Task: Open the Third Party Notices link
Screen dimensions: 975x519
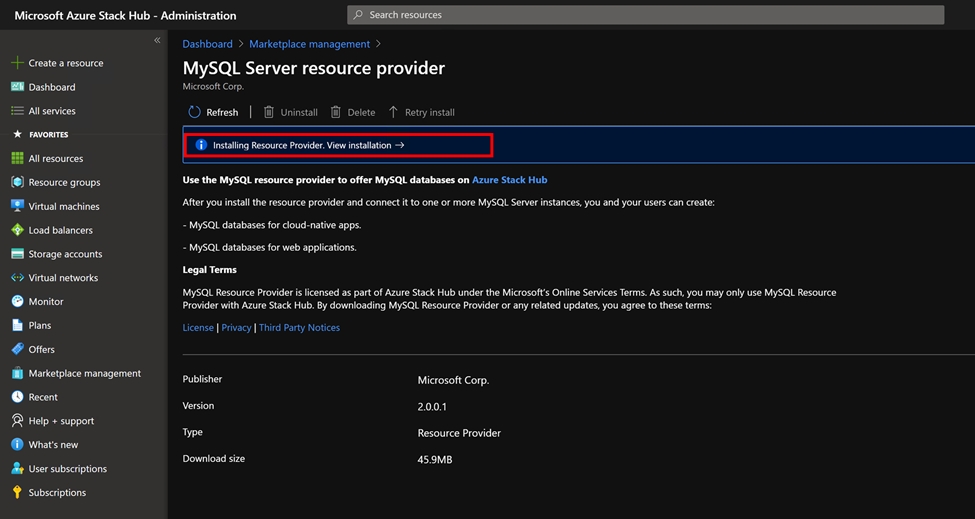Action: coord(299,327)
